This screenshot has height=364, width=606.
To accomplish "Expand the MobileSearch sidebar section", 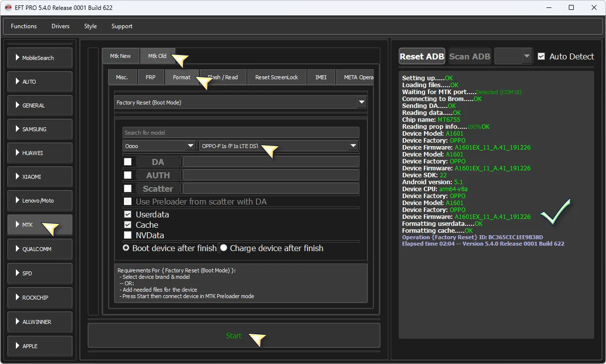I will (40, 58).
